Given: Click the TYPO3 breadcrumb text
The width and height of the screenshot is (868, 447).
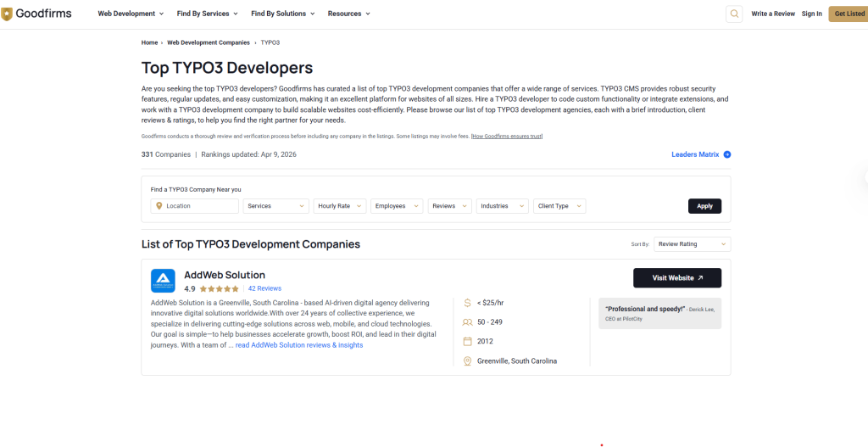Looking at the screenshot, I should click(270, 42).
